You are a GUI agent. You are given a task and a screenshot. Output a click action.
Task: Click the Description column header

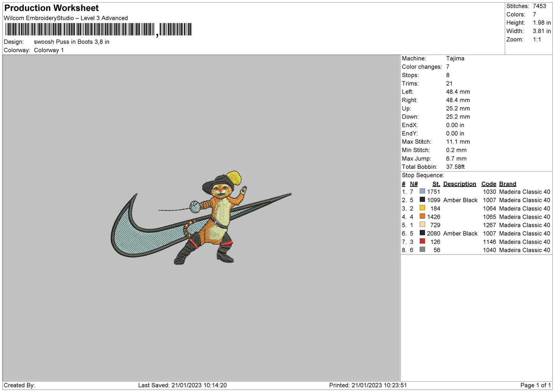(459, 184)
